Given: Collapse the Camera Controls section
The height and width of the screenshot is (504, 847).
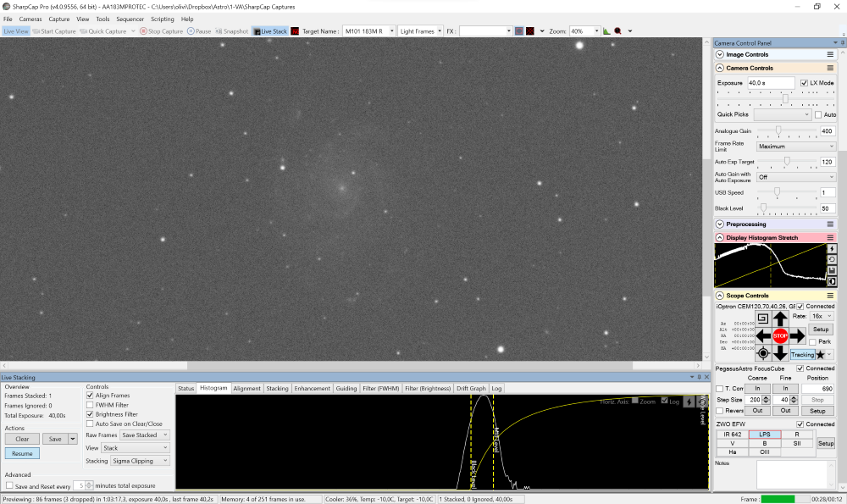Looking at the screenshot, I should point(720,68).
